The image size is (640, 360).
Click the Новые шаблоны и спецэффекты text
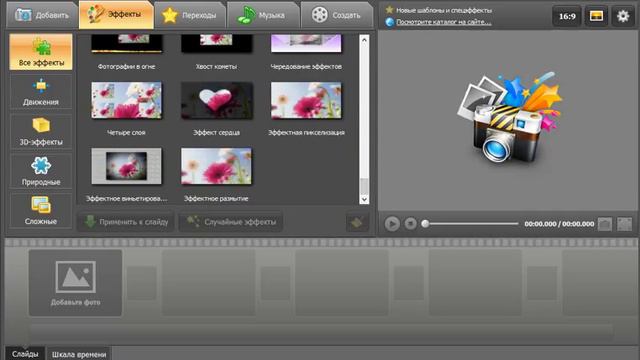coord(444,10)
